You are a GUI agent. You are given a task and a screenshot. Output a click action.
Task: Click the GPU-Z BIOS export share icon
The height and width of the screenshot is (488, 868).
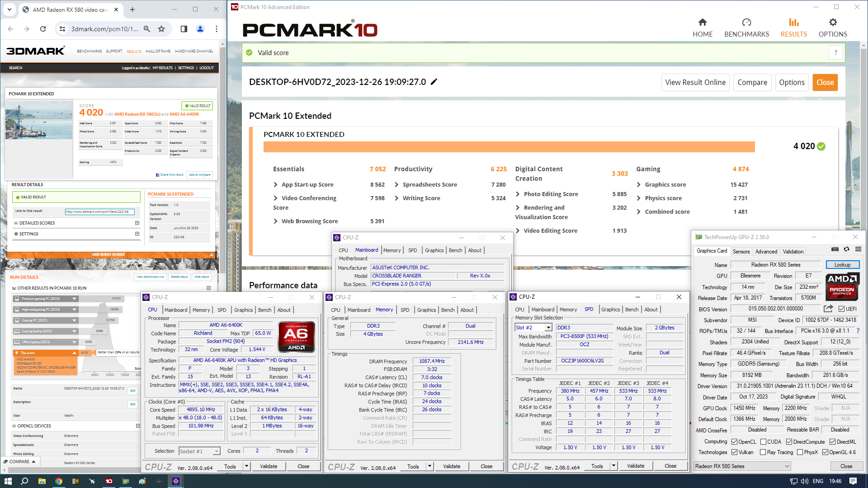(828, 309)
